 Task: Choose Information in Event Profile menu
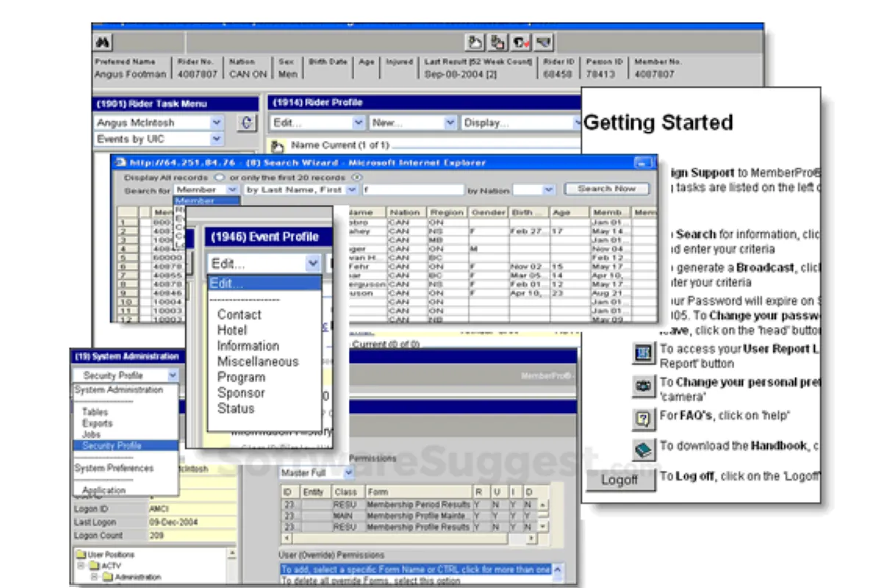pyautogui.click(x=248, y=345)
